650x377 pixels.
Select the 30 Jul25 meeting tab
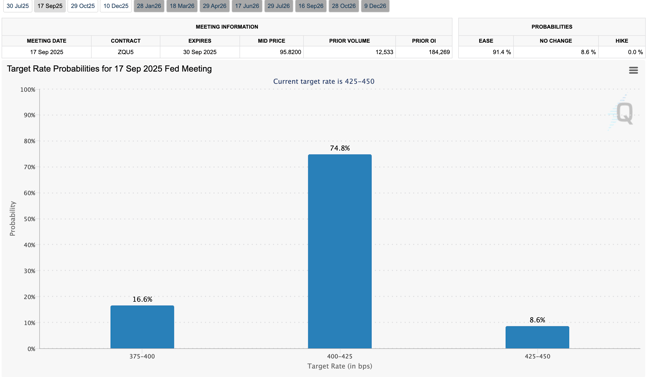pos(17,6)
